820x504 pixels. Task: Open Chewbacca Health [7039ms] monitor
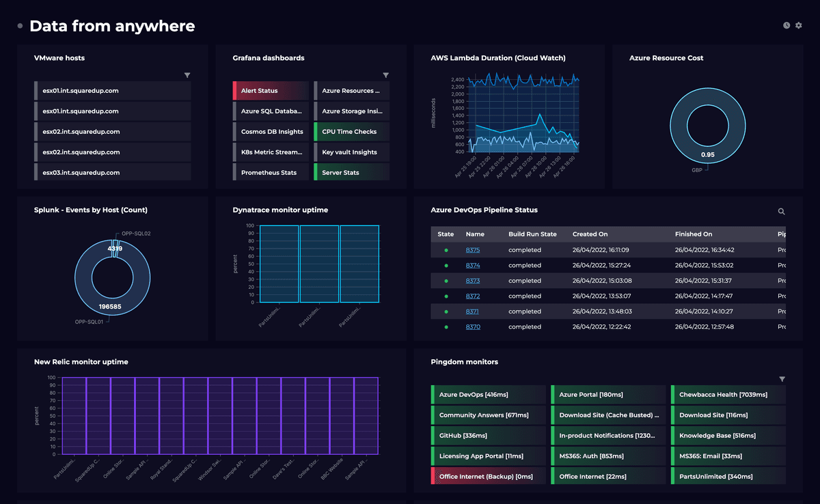(728, 394)
